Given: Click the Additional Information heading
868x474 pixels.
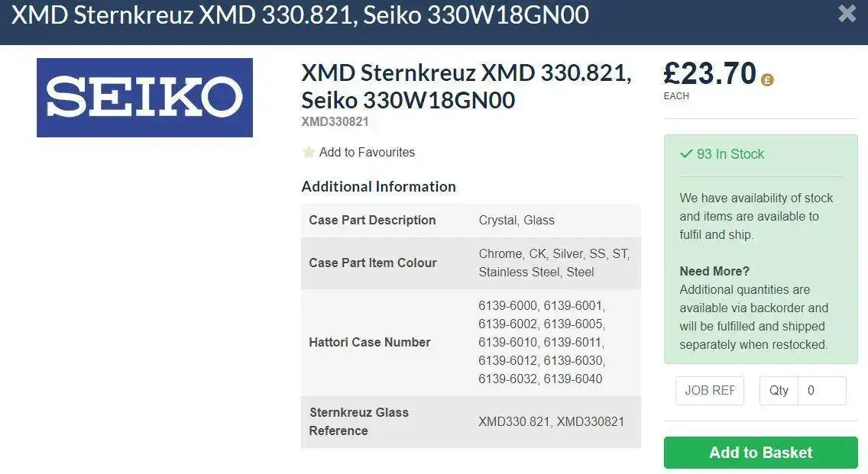Looking at the screenshot, I should tap(379, 186).
